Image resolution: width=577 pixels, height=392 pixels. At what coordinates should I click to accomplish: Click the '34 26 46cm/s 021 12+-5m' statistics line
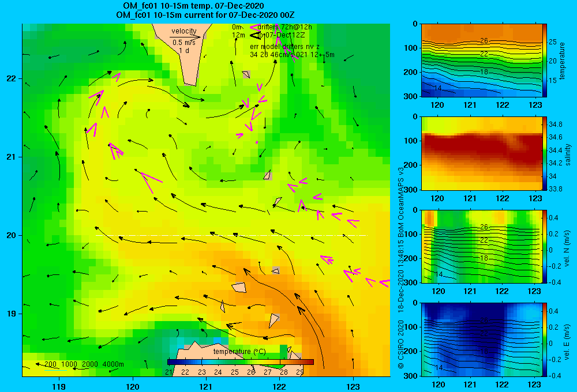(x=292, y=55)
